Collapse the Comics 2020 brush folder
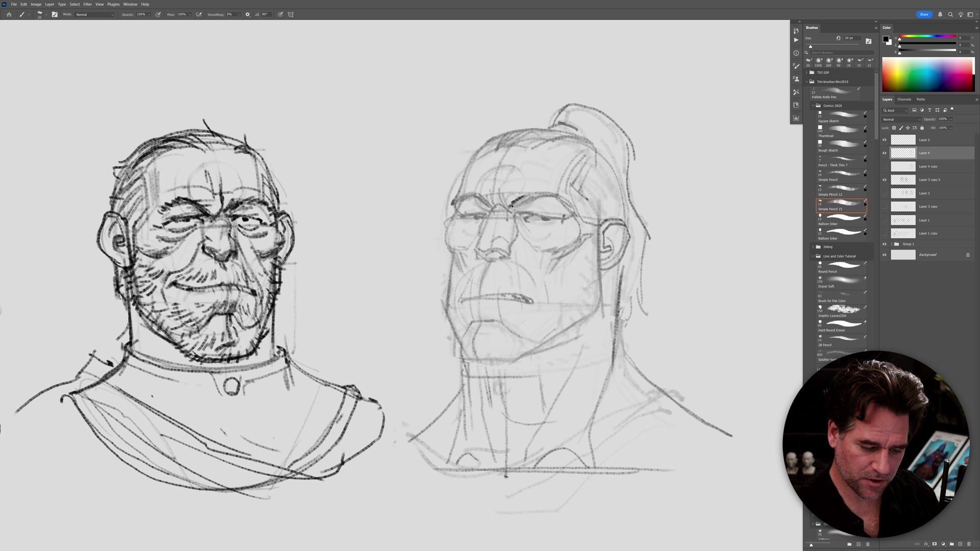Screen dimensions: 980x551 [813, 106]
